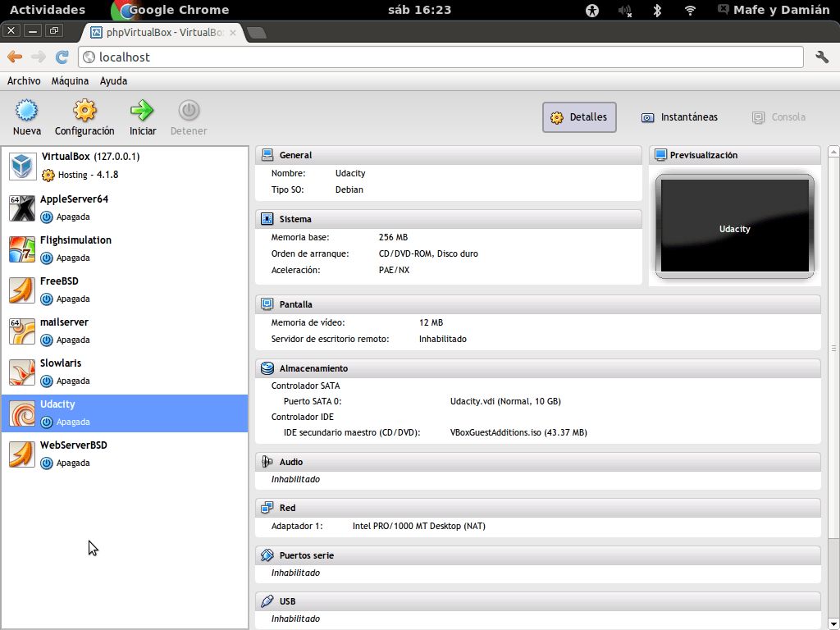The image size is (840, 630).
Task: Switch to the Consola tab
Action: (x=778, y=116)
